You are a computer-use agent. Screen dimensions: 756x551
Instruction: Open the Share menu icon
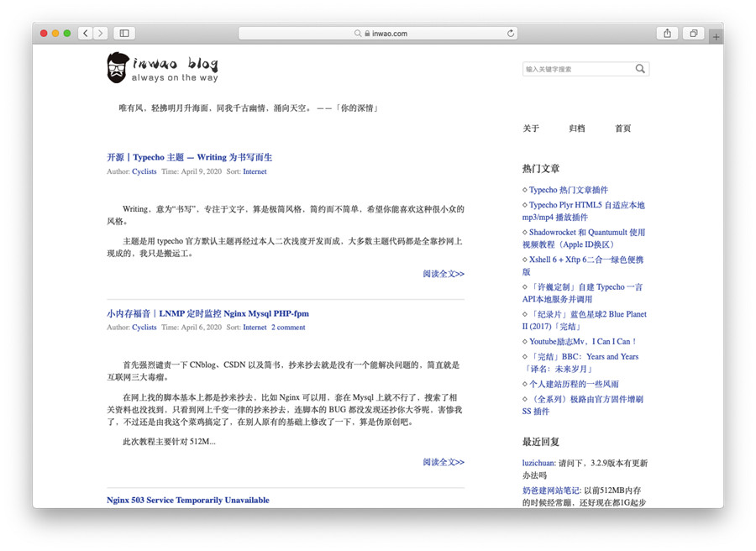(x=666, y=33)
